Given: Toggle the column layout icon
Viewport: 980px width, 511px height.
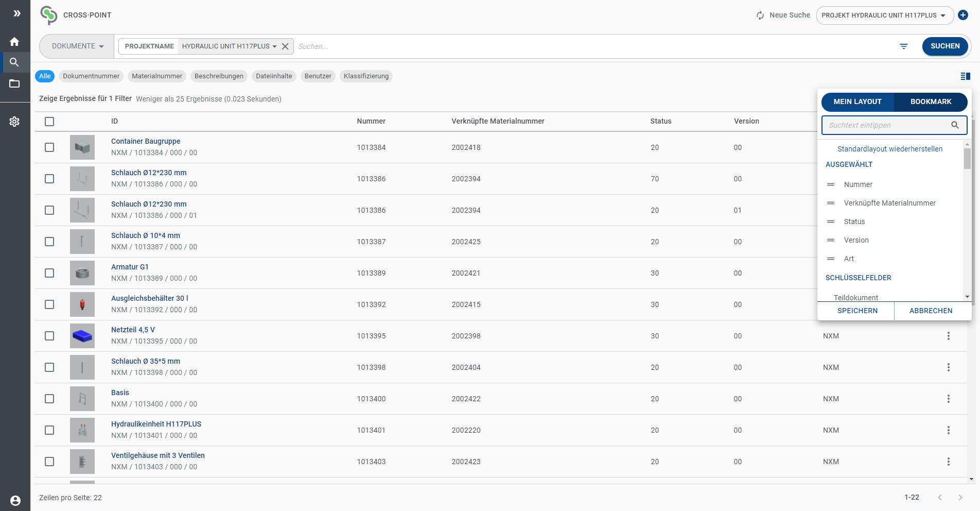Looking at the screenshot, I should point(966,76).
